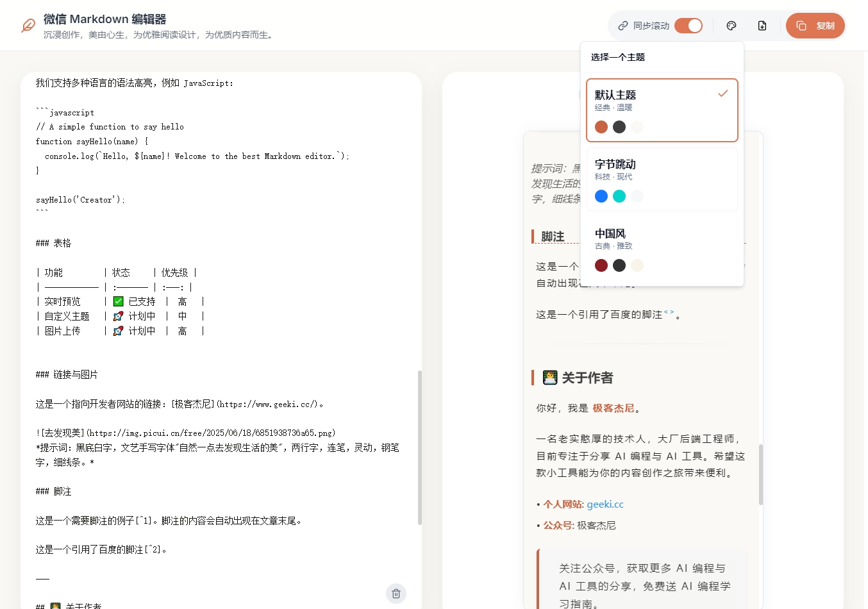Click the ### 脚注 line in editor
The image size is (868, 609).
coord(54,492)
